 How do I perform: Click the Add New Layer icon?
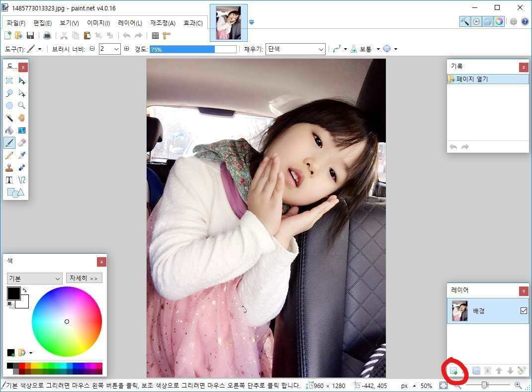coord(453,371)
